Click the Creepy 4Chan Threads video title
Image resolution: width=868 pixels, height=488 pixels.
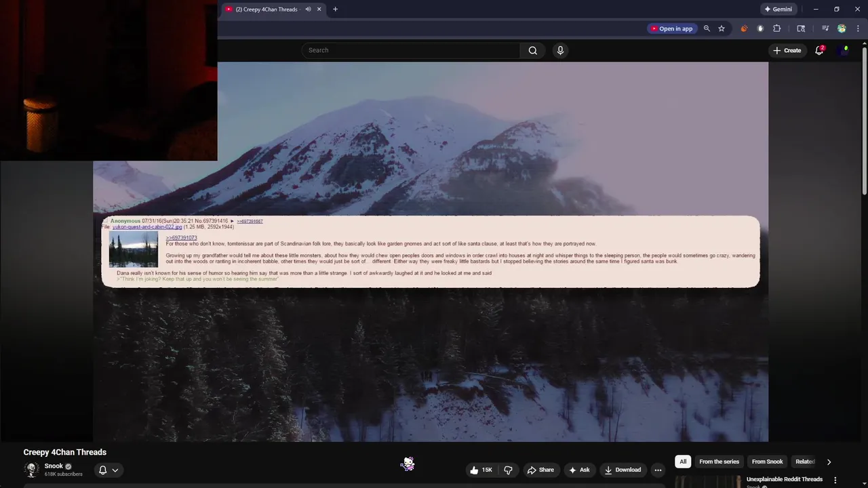[65, 452]
